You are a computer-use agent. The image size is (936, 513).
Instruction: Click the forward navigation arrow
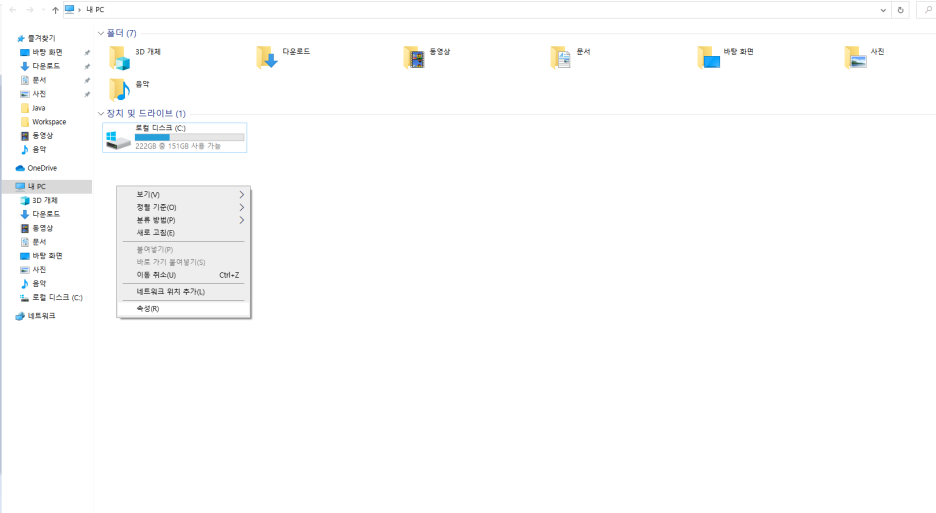(30, 10)
